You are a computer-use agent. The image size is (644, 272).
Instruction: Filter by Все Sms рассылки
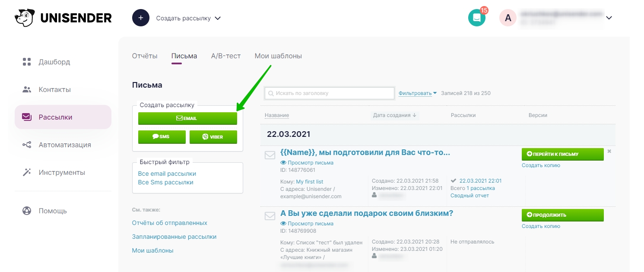coord(165,182)
